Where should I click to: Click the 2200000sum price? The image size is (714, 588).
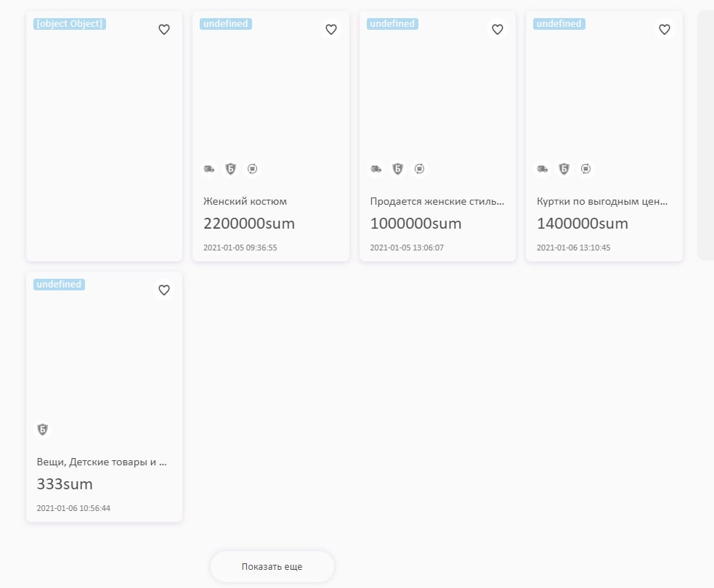pos(249,224)
